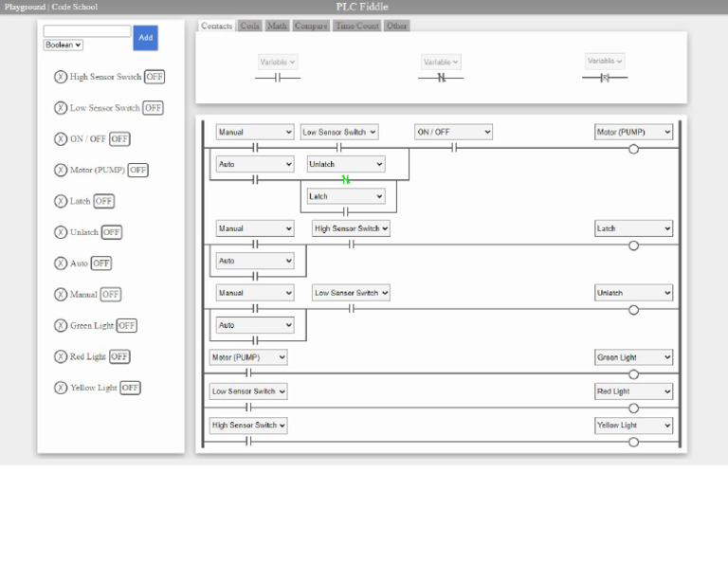Select the normally closed contact symbol in palette

(x=441, y=78)
